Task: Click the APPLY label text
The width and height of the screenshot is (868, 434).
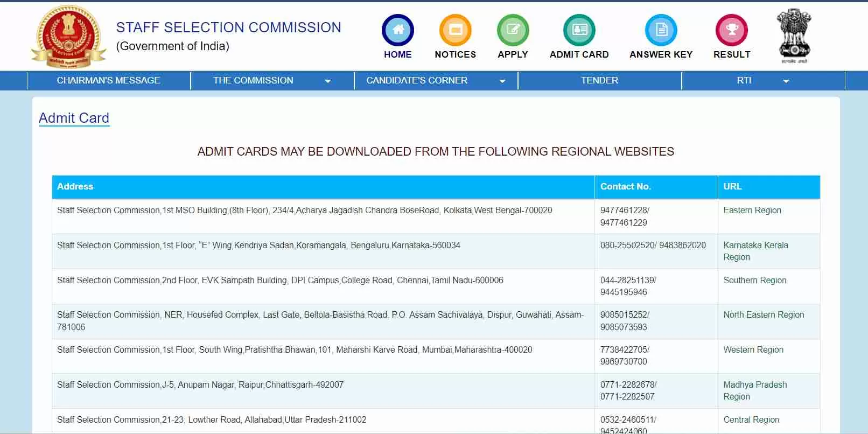Action: 513,54
